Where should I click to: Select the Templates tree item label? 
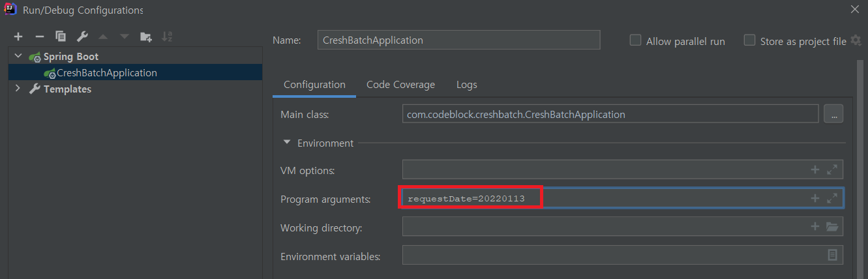click(67, 89)
